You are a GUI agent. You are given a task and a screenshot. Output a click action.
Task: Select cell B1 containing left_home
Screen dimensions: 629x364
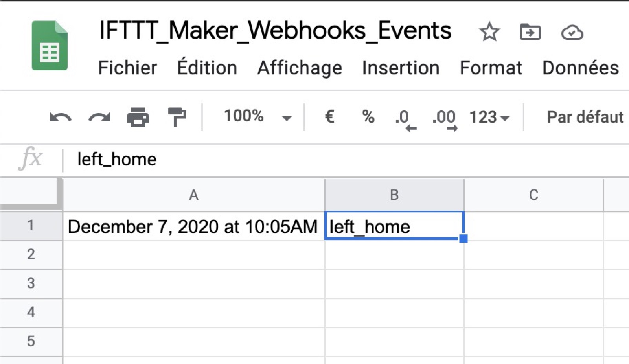[x=393, y=226]
